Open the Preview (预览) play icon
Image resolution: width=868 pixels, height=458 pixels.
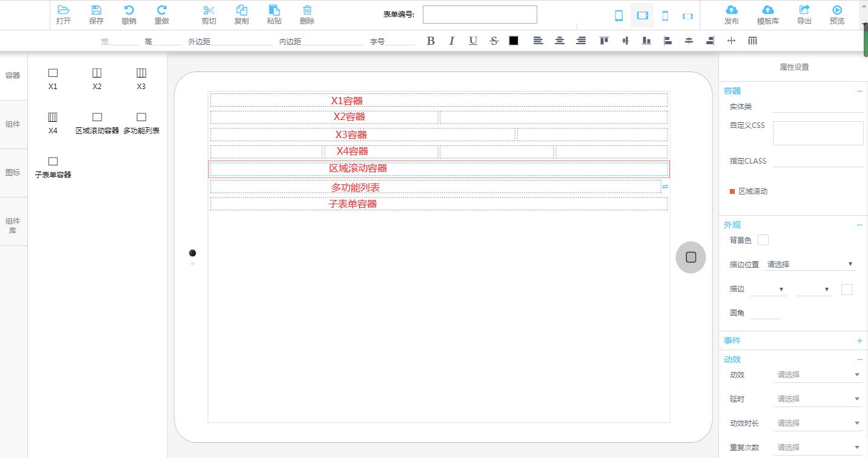pos(837,10)
